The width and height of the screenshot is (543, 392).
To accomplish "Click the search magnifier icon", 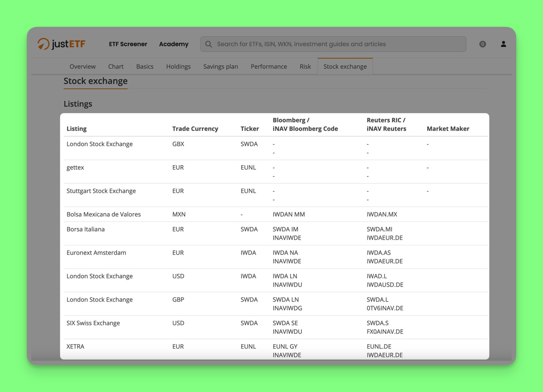I will (x=209, y=44).
